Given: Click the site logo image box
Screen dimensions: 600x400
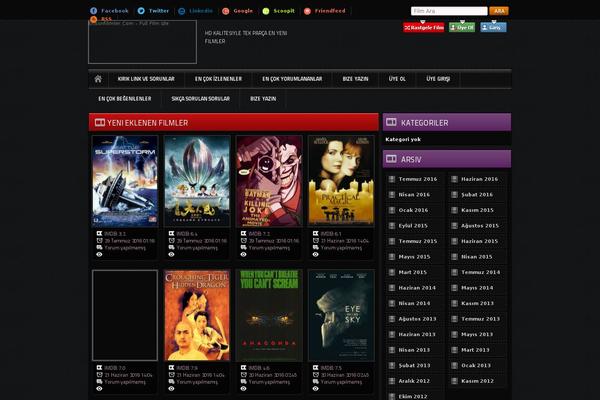Looking at the screenshot, I should [x=142, y=42].
